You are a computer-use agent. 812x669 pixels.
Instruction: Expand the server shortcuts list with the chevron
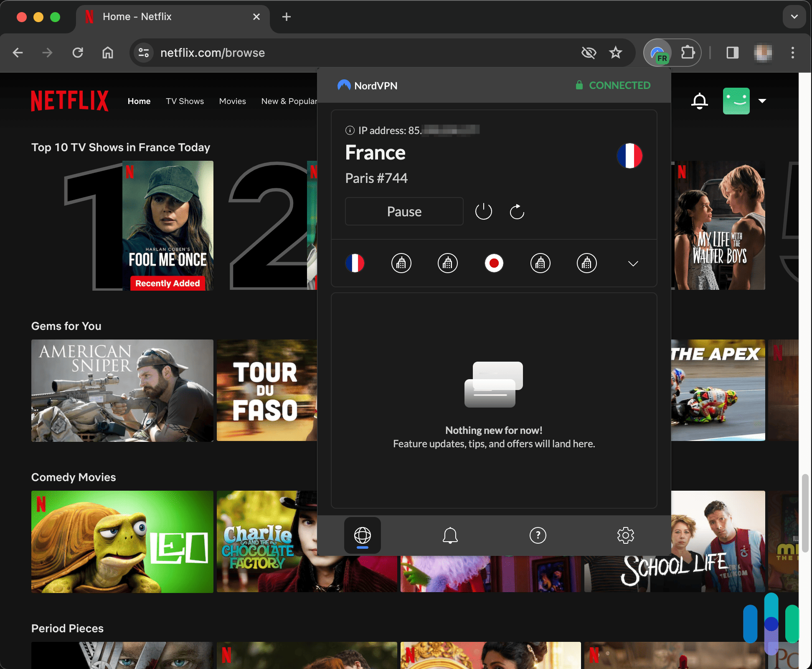[633, 264]
